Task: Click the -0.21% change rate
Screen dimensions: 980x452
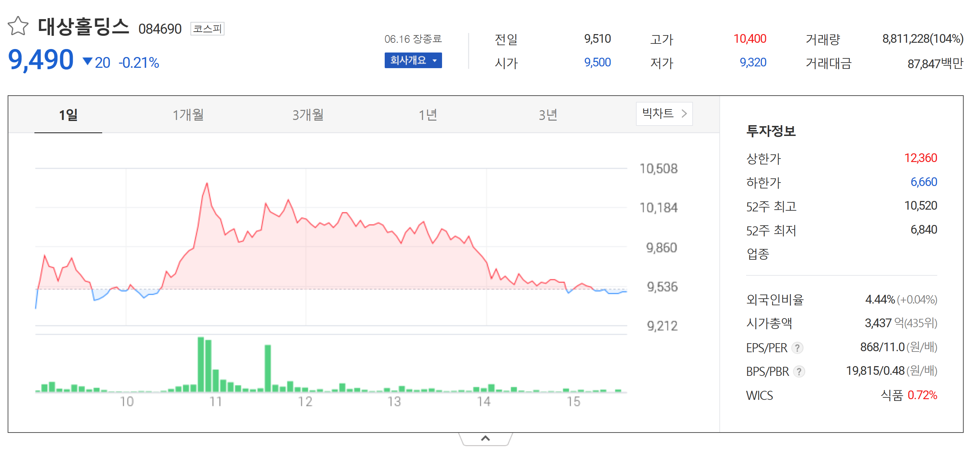Action: click(138, 62)
